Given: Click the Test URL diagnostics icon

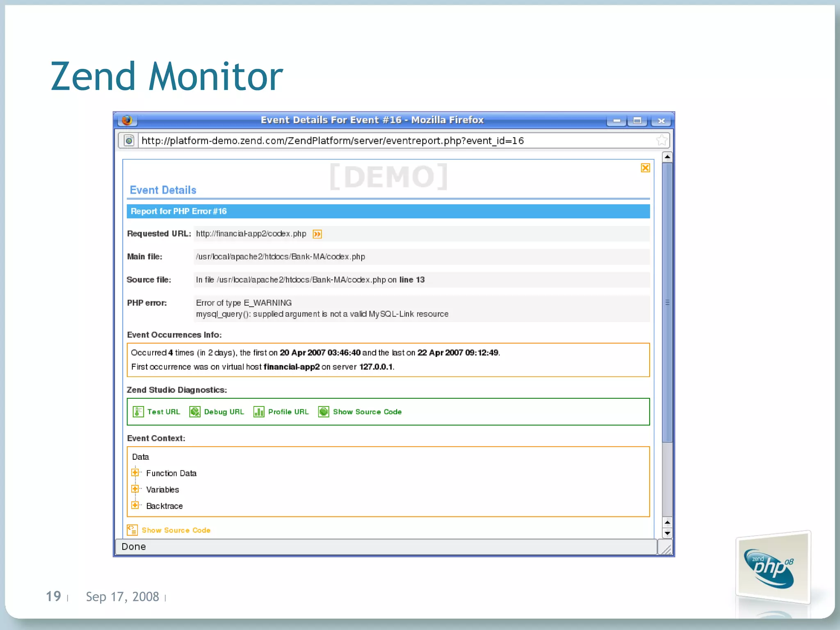Looking at the screenshot, I should (138, 411).
